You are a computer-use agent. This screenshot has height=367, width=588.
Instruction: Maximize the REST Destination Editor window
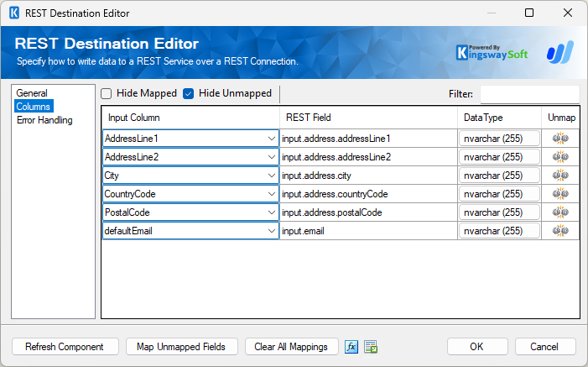coord(529,13)
